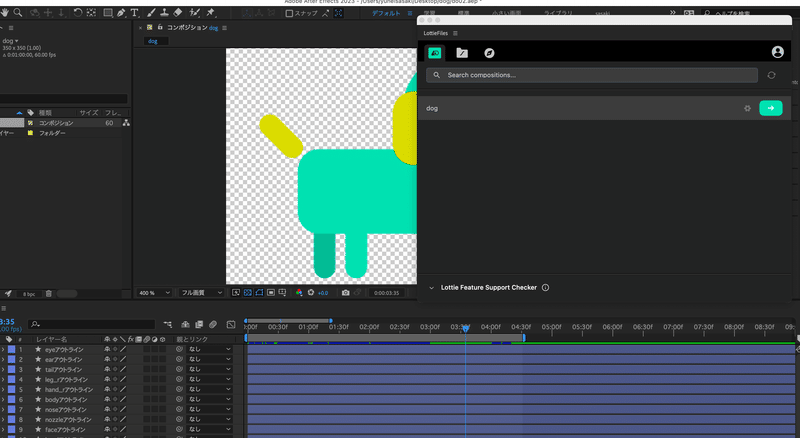Open the コンポジション panel menu icon
The width and height of the screenshot is (800, 438).
224,28
